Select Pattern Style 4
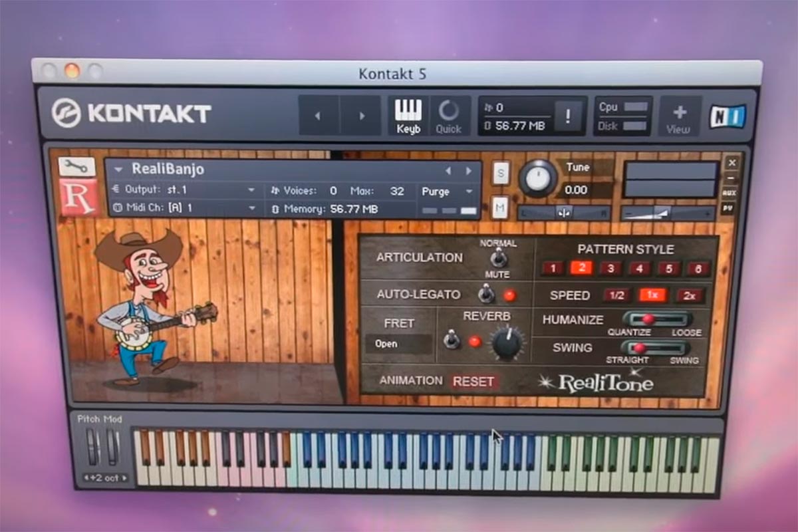The width and height of the screenshot is (798, 532). pos(639,269)
